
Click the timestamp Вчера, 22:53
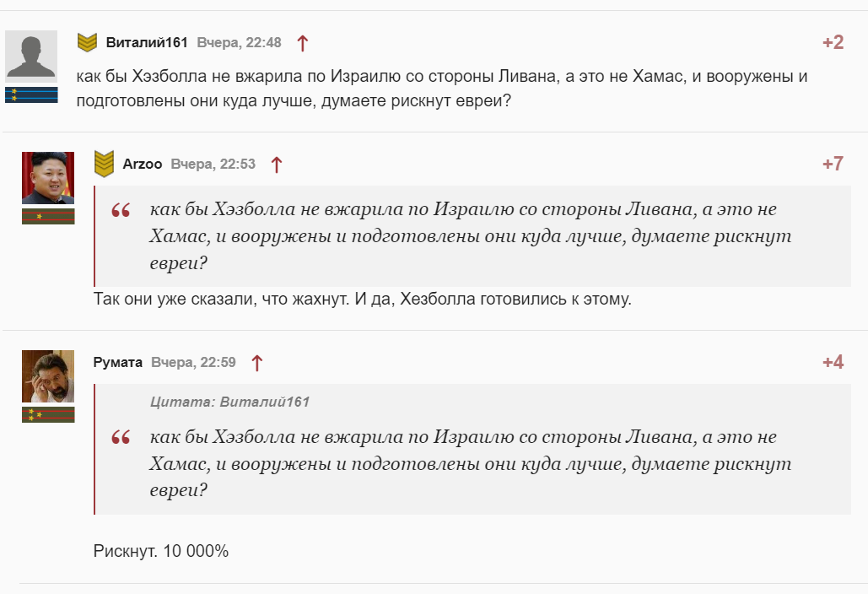pos(213,164)
